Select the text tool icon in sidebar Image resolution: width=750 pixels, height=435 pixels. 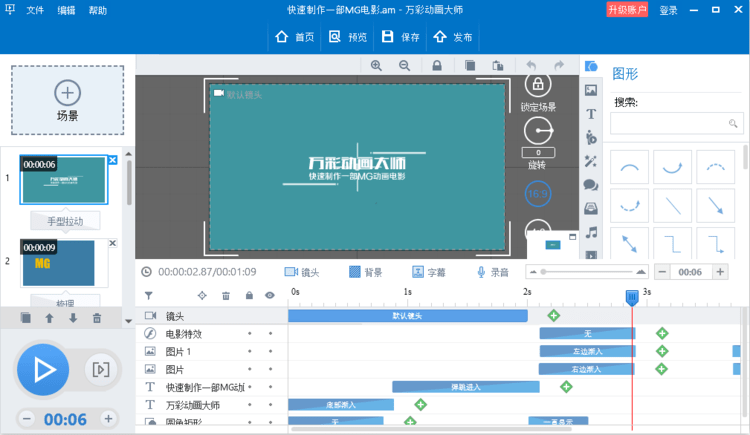(x=591, y=114)
